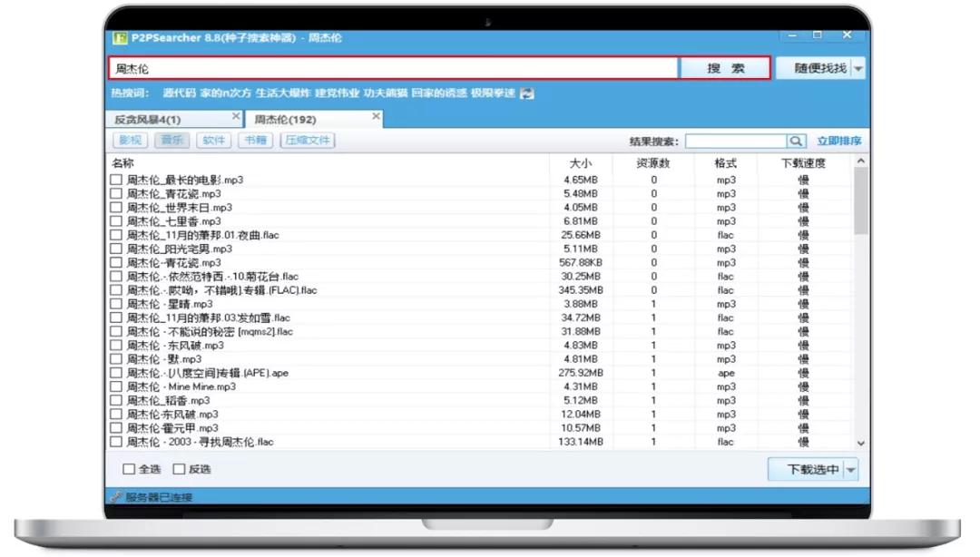
Task: Click the 服务器已连接 status icon
Action: (115, 498)
